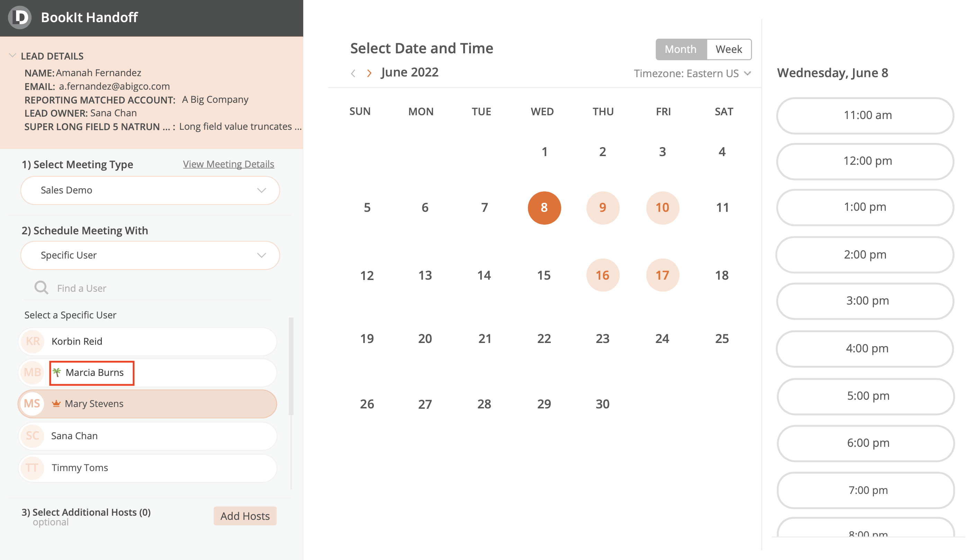Switch calendar to Month view
This screenshot has width=977, height=560.
pos(680,49)
